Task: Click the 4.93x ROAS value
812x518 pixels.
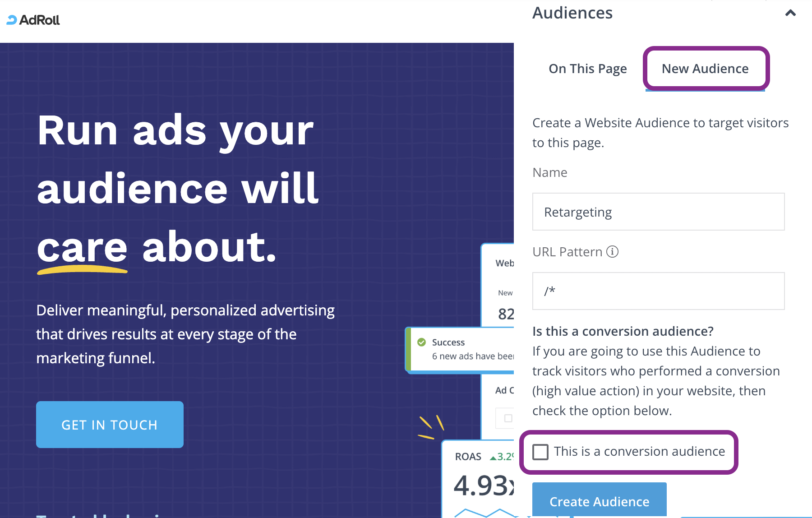Action: (484, 486)
